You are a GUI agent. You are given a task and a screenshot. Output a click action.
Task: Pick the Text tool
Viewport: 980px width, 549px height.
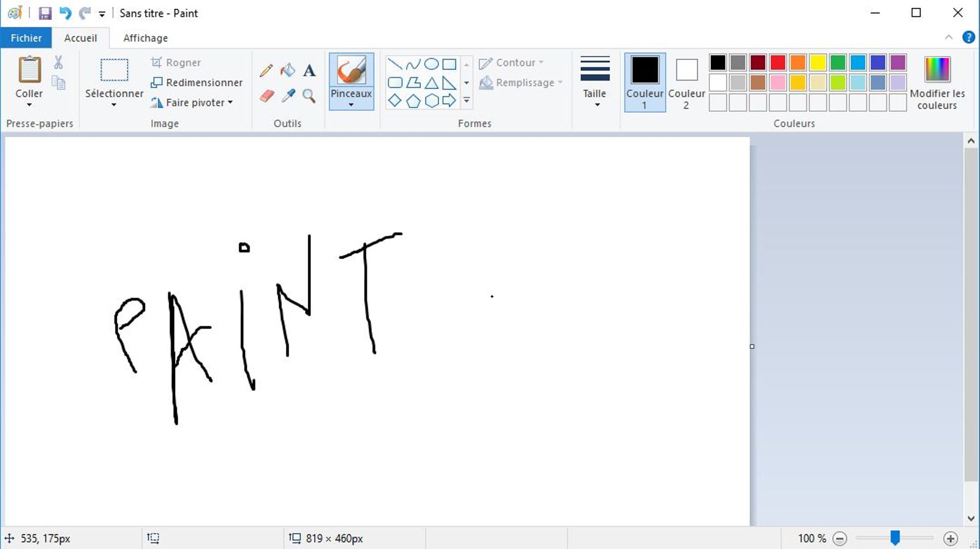click(x=309, y=70)
